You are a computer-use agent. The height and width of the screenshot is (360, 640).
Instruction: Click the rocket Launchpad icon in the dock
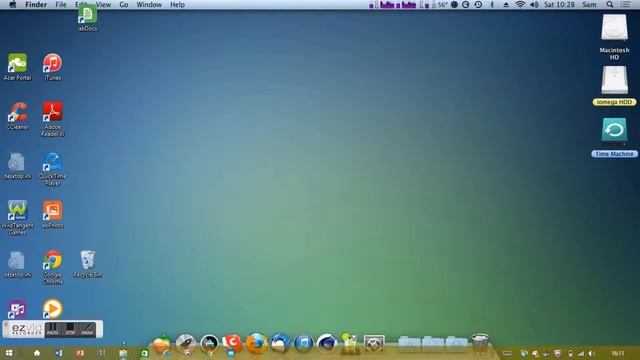click(185, 343)
